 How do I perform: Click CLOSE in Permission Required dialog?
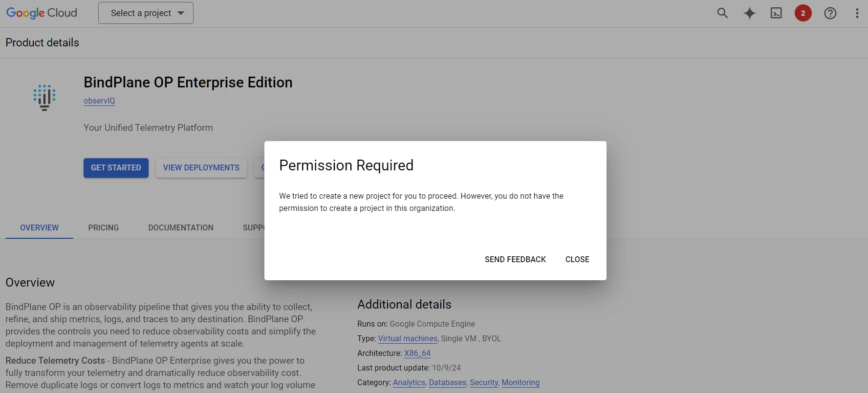coord(577,259)
